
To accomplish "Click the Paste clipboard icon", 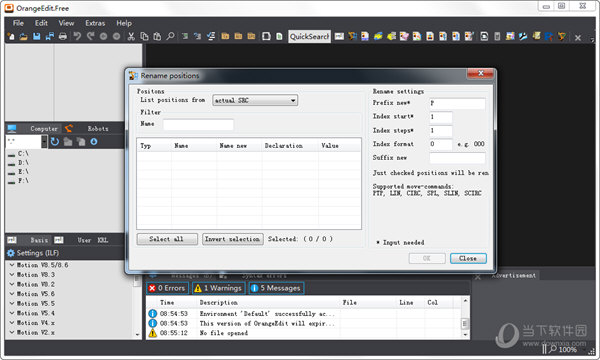I will (157, 36).
